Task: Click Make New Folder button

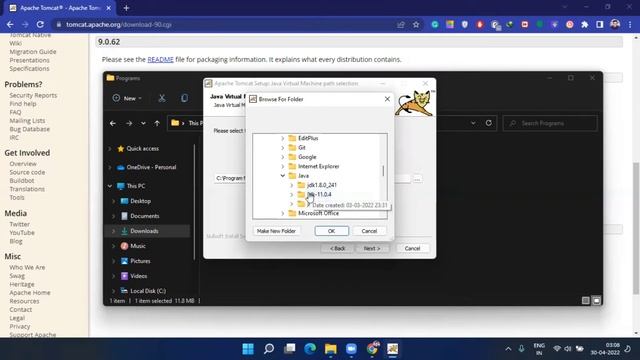Action: coord(276,231)
